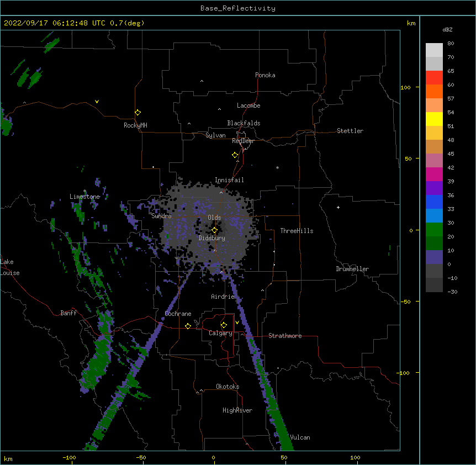Click the Lake Louise label at left edge
Screen dimensions: 476x465
(10, 267)
